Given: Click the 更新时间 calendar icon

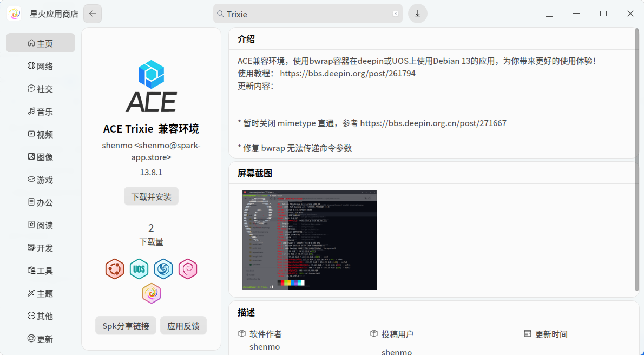Looking at the screenshot, I should point(528,334).
